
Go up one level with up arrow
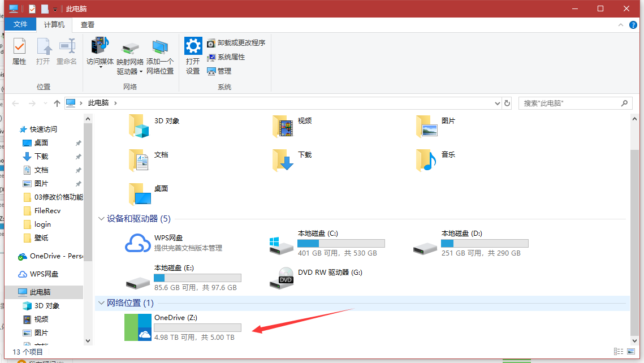pyautogui.click(x=57, y=103)
